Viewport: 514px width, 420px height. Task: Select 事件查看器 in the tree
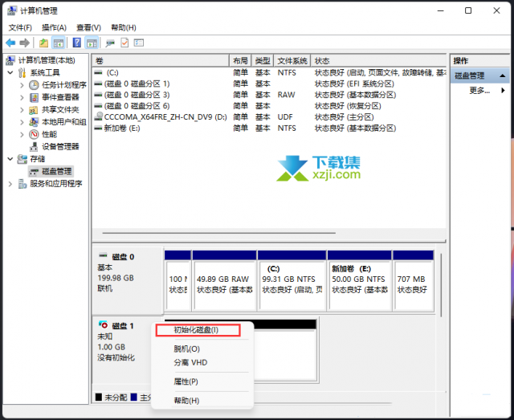click(60, 97)
